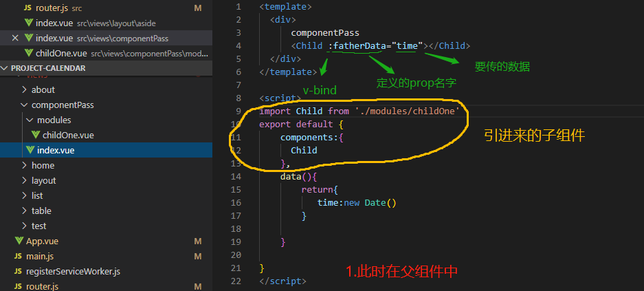Click the M status badge on main.js
Viewport: 644px width, 291px height.
click(x=198, y=256)
